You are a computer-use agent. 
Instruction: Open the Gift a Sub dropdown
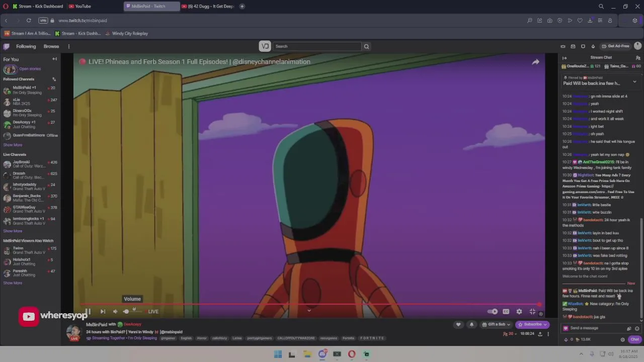[496, 325]
